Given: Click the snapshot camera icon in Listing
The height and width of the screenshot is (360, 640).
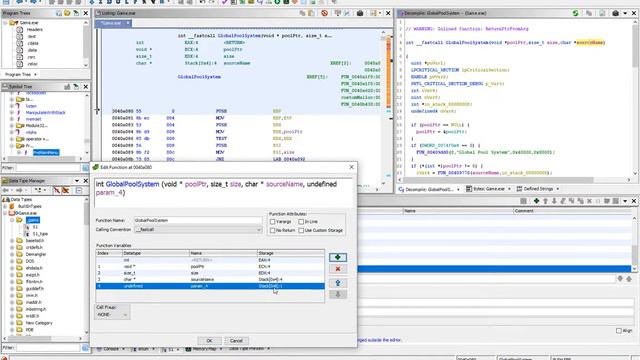Looking at the screenshot, I should pyautogui.click(x=360, y=13).
